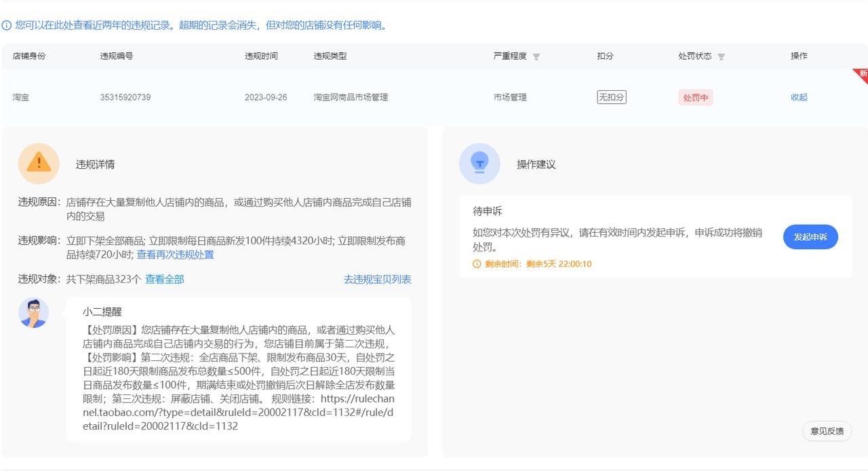Click the orange warning icon by 违规详情
This screenshot has width=868, height=471.
click(x=39, y=164)
